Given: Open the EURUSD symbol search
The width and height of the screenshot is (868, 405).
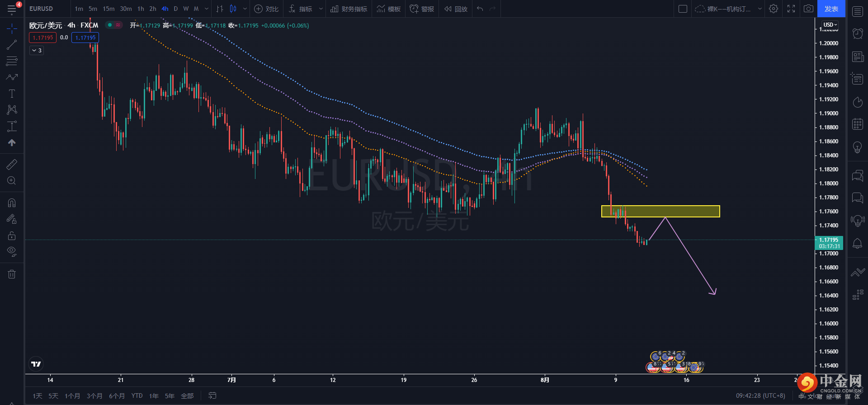Looking at the screenshot, I should pos(41,9).
